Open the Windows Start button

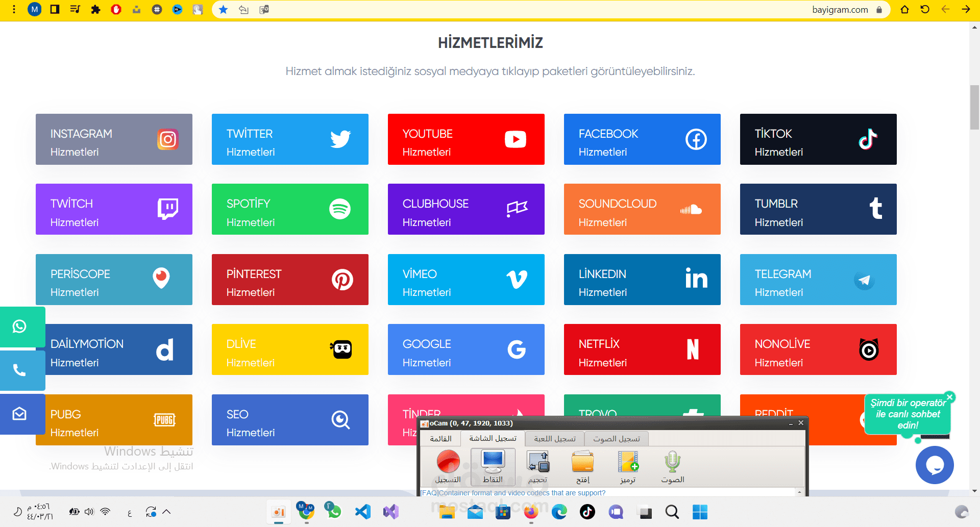pyautogui.click(x=700, y=512)
